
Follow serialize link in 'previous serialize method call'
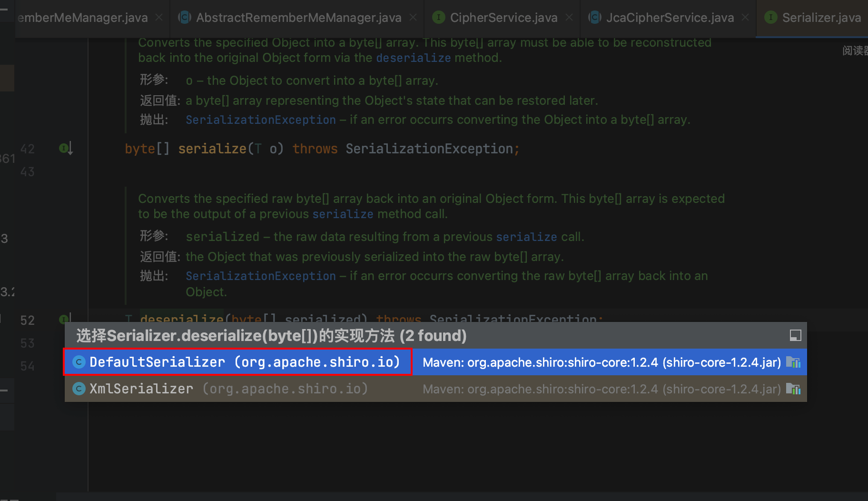[343, 214]
